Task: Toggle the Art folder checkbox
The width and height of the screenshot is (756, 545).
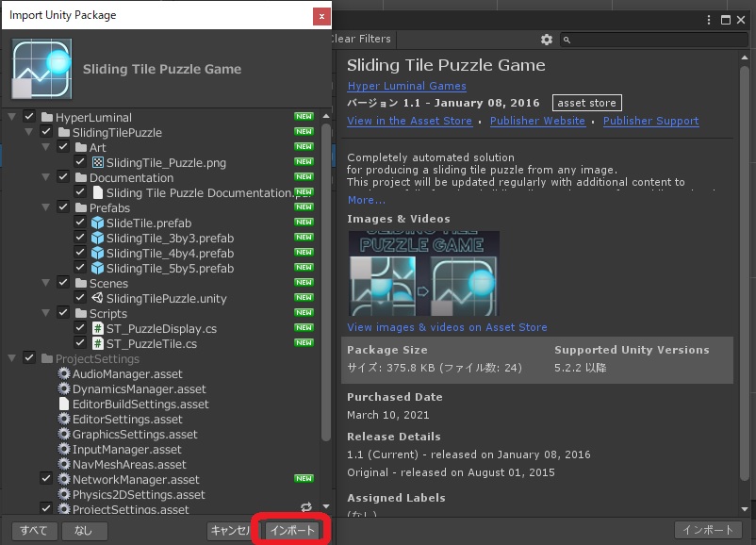Action: pos(63,146)
